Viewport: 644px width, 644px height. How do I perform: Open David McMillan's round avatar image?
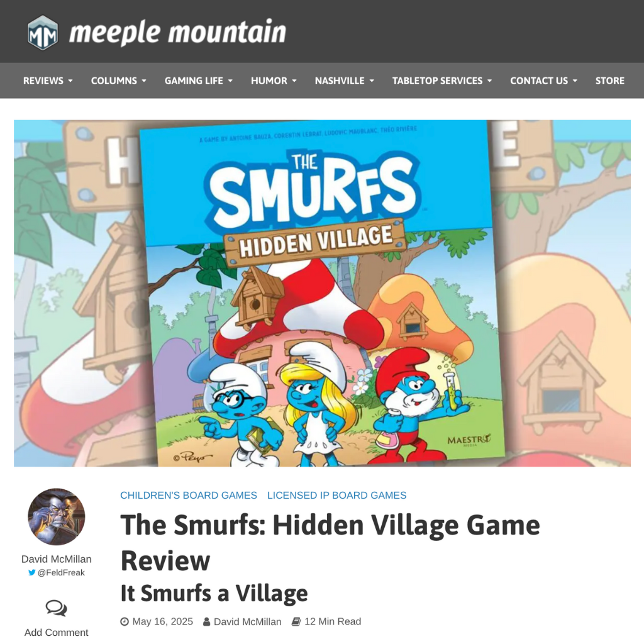pos(56,517)
